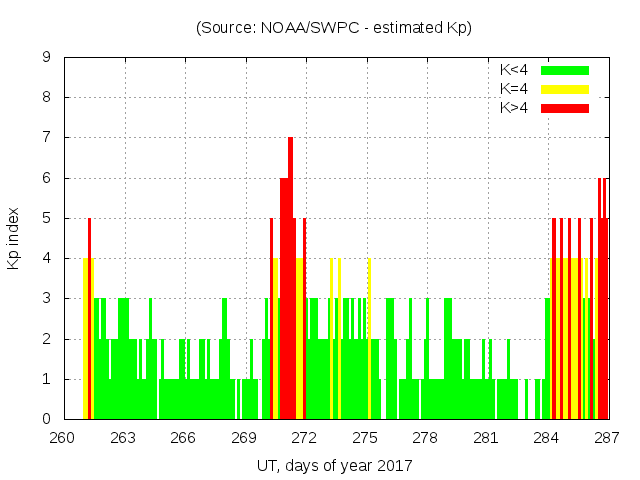Click the 'Kp index' y-axis label
Viewport: 640px width, 480px height.
tap(14, 238)
